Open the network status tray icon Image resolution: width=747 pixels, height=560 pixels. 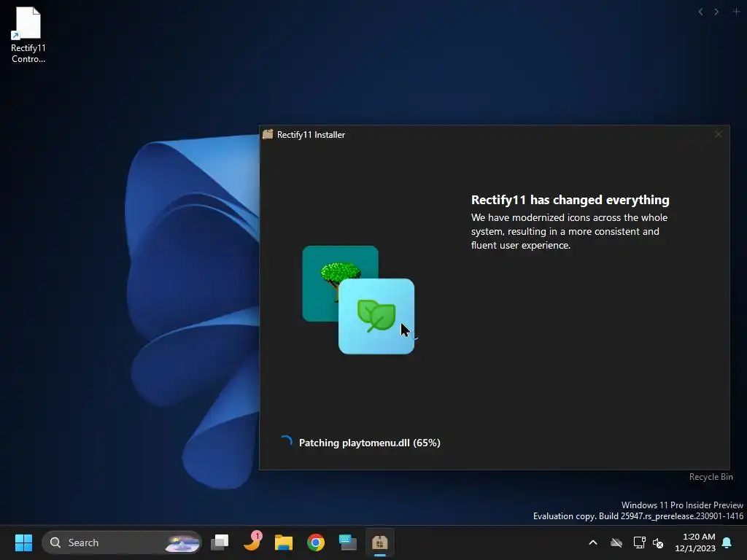[x=639, y=542]
